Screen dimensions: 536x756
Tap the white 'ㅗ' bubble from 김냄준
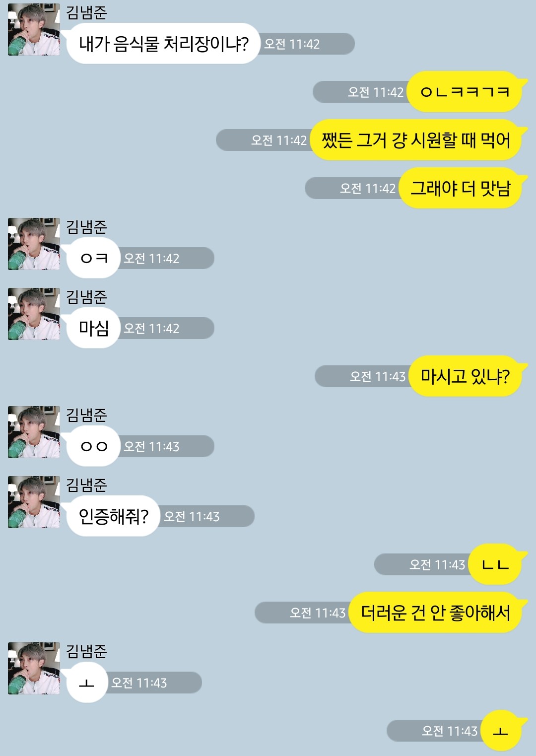coord(87,683)
